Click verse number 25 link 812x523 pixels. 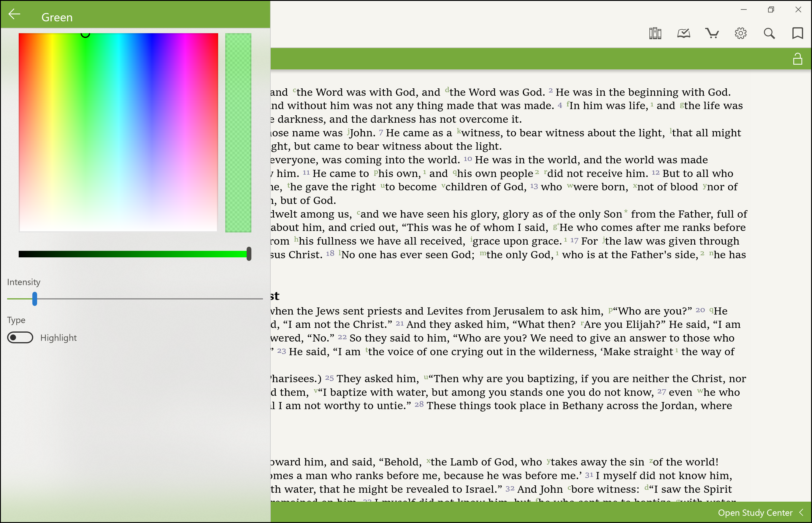coord(329,378)
